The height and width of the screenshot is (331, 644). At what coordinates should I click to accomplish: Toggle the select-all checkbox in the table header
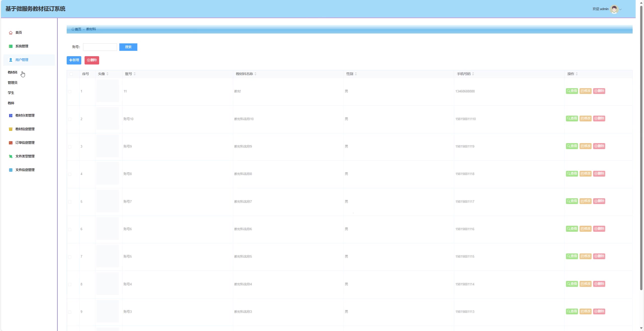tap(71, 74)
